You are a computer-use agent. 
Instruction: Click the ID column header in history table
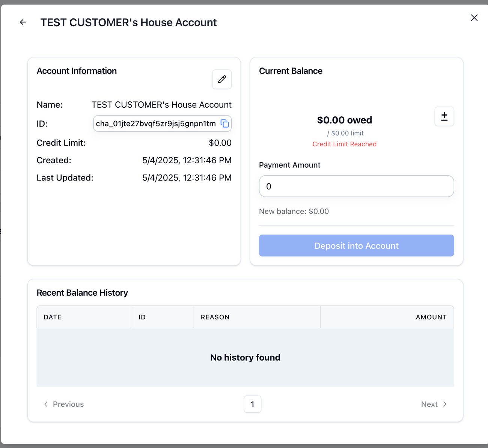142,317
